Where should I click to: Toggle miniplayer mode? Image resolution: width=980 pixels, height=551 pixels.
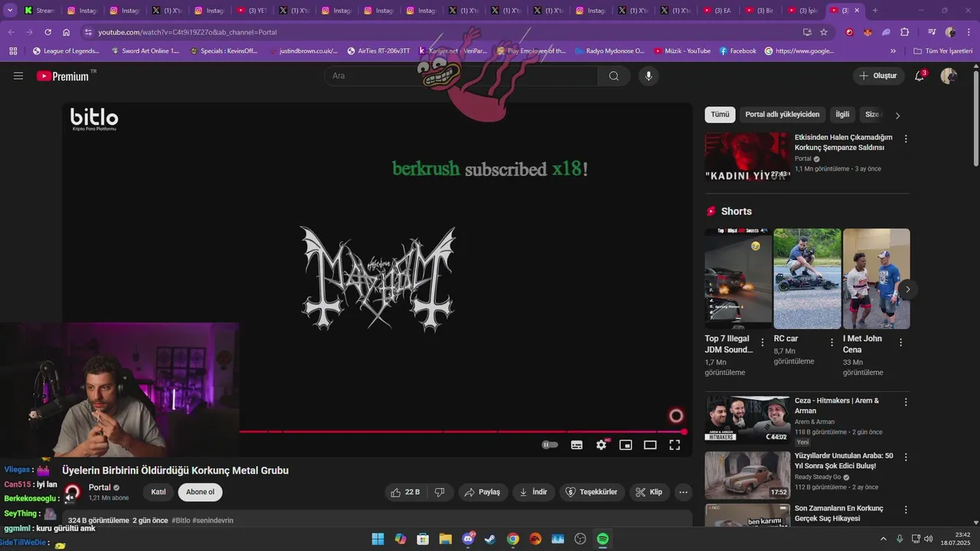(x=626, y=445)
